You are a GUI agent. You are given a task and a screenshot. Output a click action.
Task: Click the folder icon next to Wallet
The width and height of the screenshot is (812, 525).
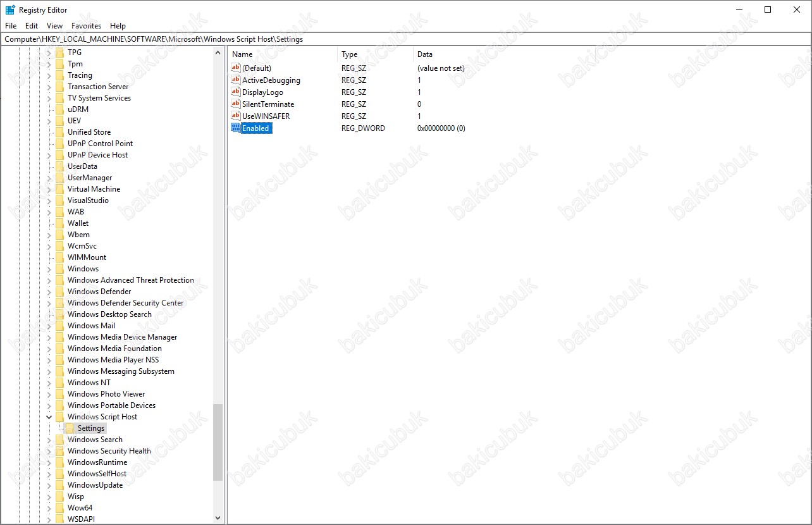(59, 223)
